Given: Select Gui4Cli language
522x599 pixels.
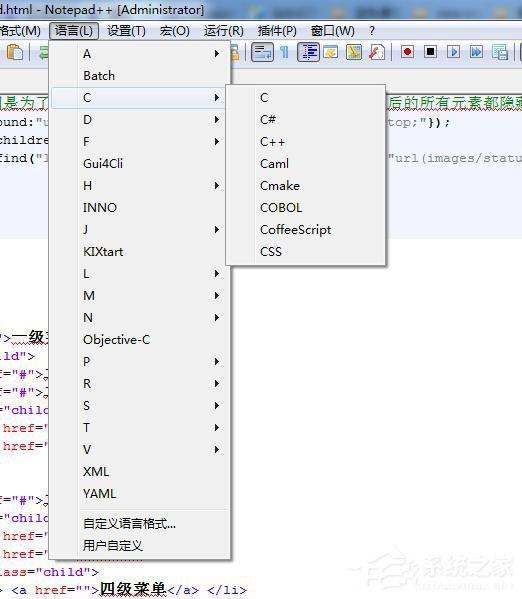Looking at the screenshot, I should click(x=140, y=164).
